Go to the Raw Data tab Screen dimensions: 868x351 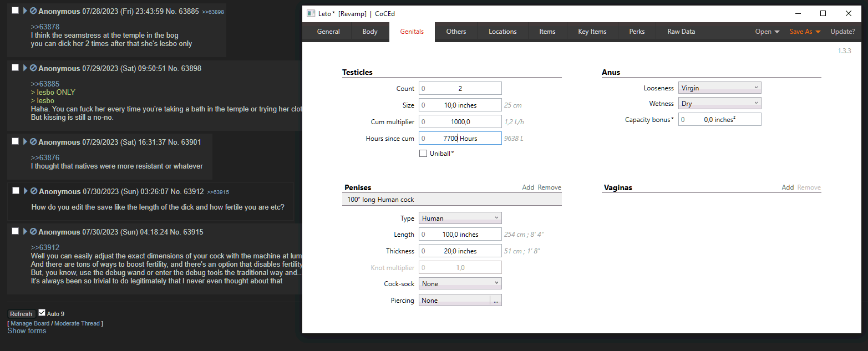click(x=681, y=32)
